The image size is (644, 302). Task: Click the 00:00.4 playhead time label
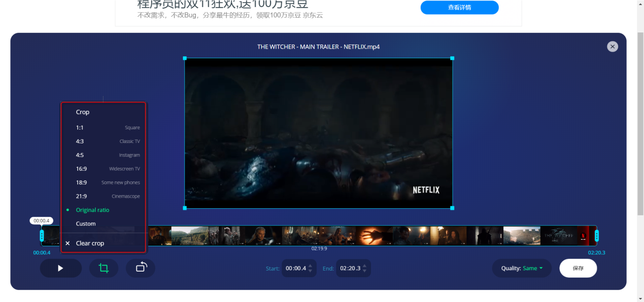click(x=42, y=220)
